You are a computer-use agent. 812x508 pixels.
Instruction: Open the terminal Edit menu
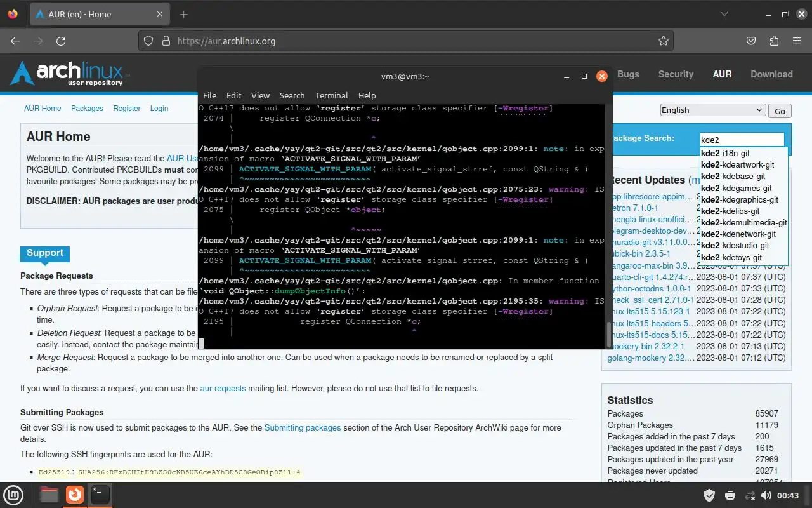point(233,95)
